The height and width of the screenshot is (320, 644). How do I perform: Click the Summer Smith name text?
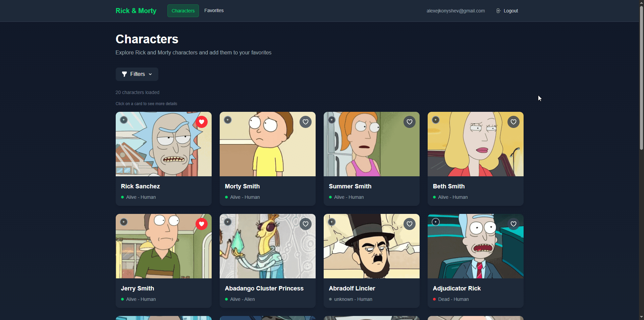(350, 186)
